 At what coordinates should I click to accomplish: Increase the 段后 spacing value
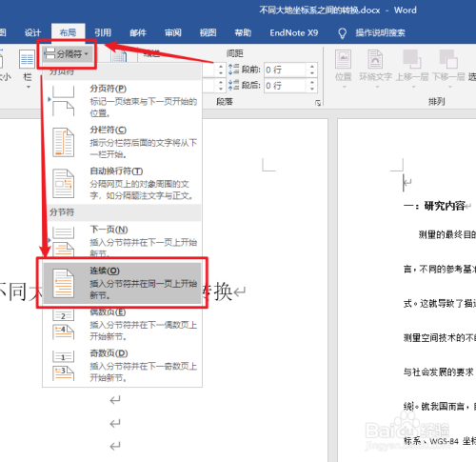pos(312,82)
